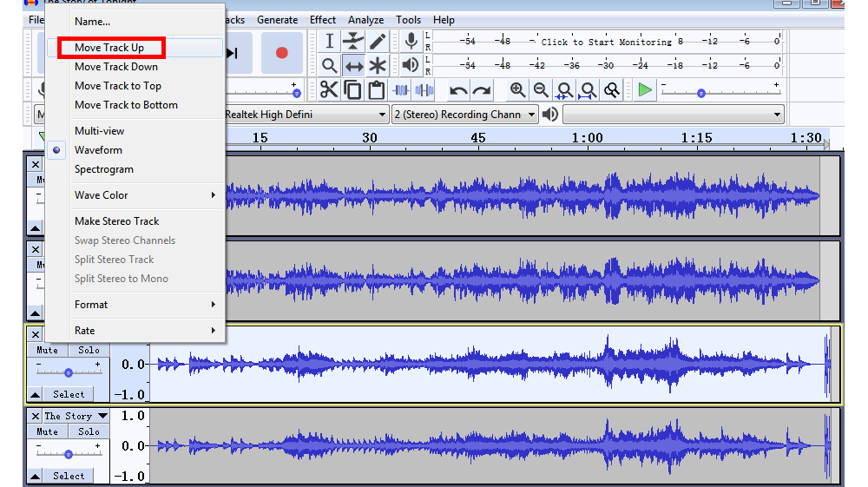Click Select button on the yellow-highlighted track
This screenshot has height=487, width=868.
tap(69, 395)
